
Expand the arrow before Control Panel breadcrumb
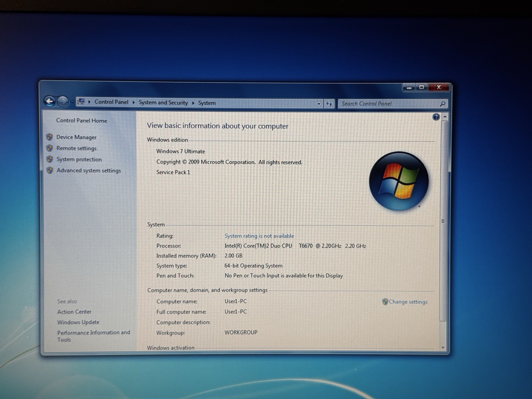coord(89,102)
